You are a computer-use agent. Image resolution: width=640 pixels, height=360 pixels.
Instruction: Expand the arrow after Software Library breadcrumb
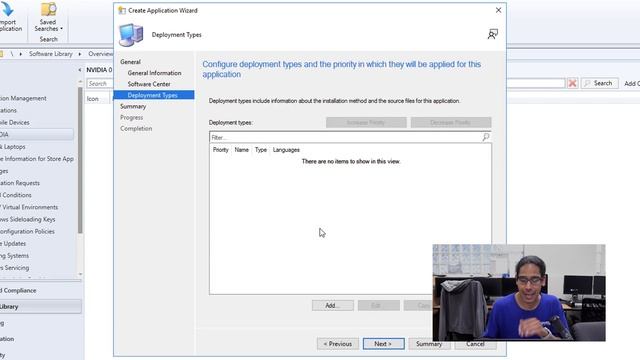click(x=80, y=54)
